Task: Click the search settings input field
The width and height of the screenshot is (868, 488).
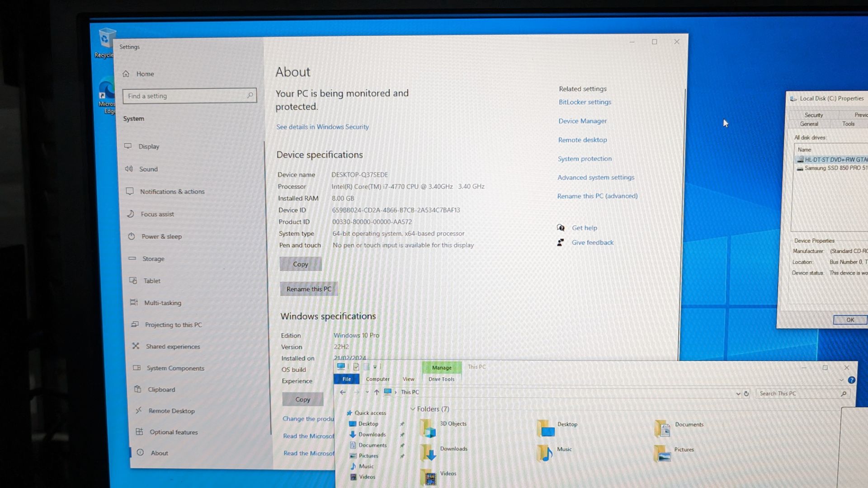Action: [189, 96]
